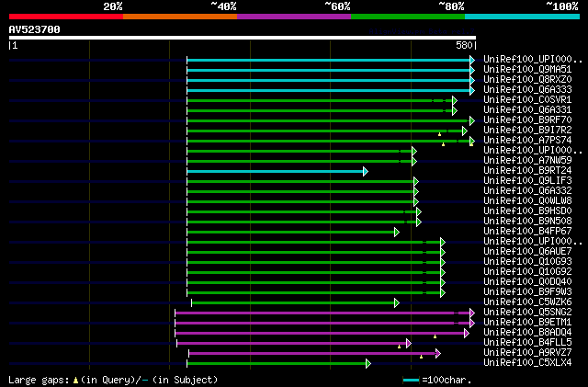Select the UniRef100_B9HSD0 label

527,211
